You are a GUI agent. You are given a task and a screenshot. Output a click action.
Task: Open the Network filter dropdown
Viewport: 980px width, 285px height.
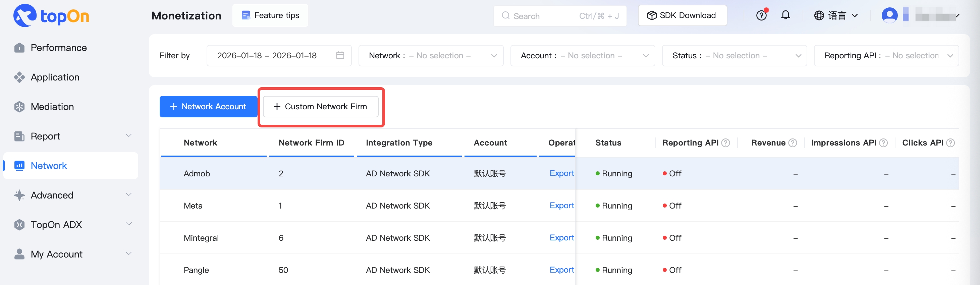[431, 56]
